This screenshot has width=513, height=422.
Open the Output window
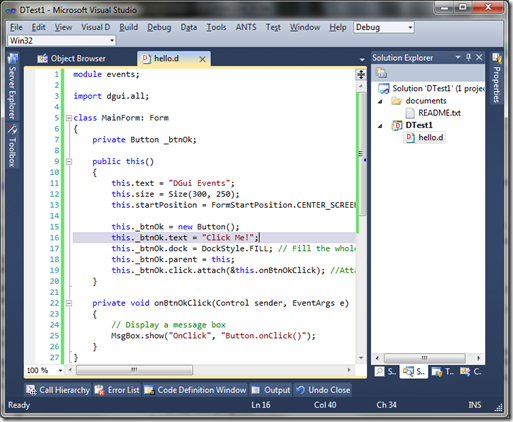271,390
